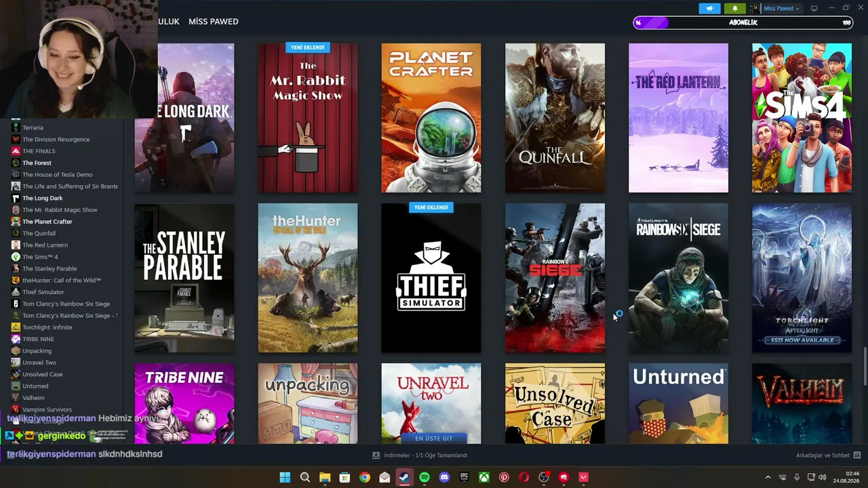Click The Sims 4 sidebar icon
Viewport: 868px width, 488px height.
[16, 257]
